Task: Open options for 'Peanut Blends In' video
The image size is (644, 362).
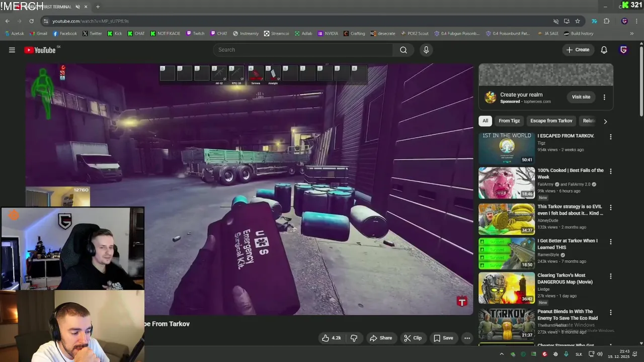Action: 611,312
